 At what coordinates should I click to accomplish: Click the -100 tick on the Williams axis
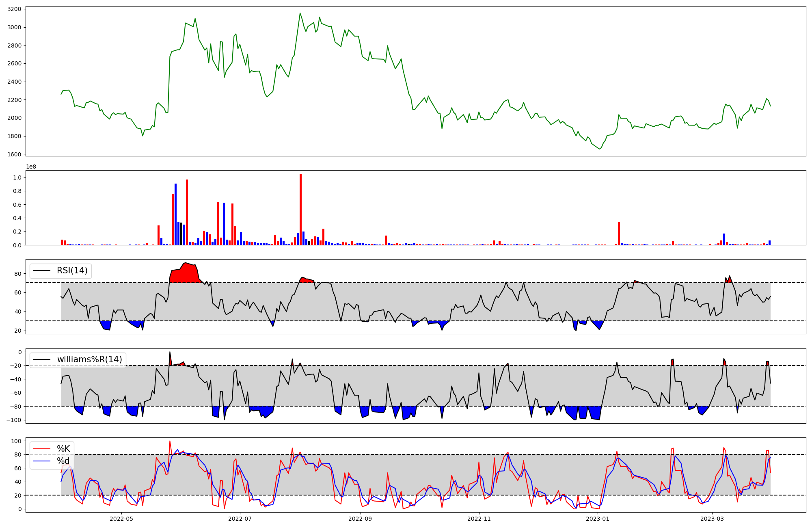tap(15, 420)
